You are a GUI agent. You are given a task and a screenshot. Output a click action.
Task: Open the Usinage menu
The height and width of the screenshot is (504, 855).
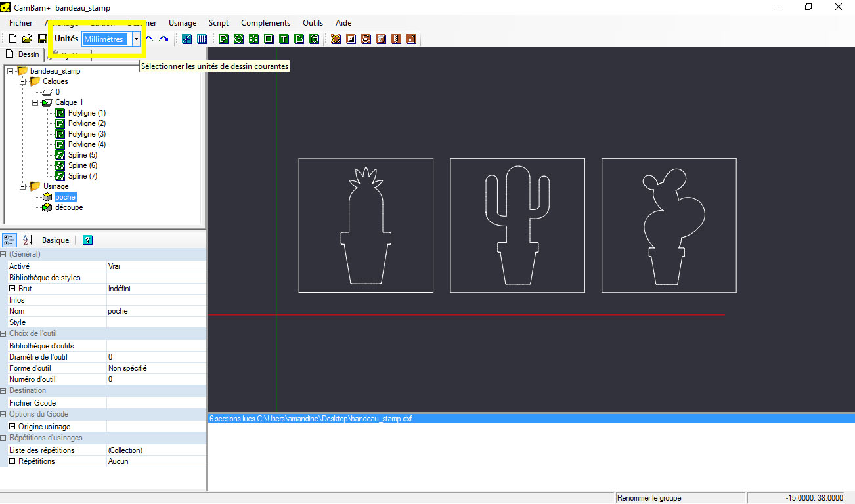click(x=183, y=23)
